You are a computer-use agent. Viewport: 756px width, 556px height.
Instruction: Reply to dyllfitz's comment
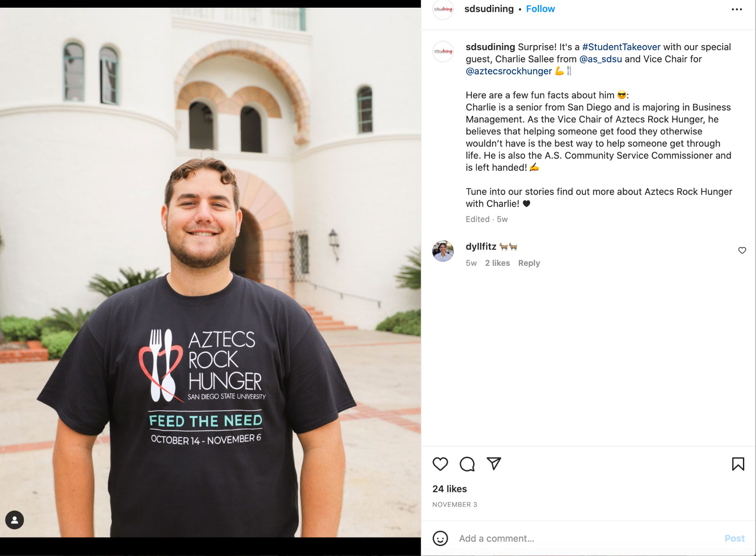[529, 263]
